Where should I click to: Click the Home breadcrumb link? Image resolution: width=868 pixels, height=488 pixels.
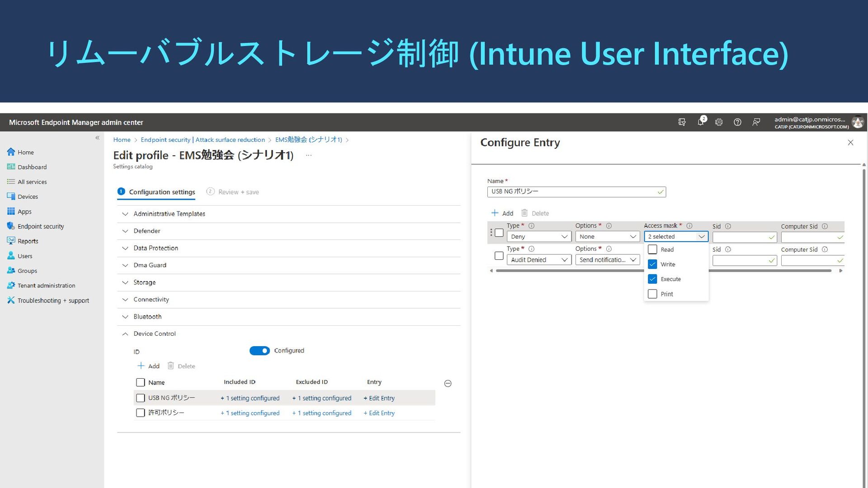click(122, 140)
